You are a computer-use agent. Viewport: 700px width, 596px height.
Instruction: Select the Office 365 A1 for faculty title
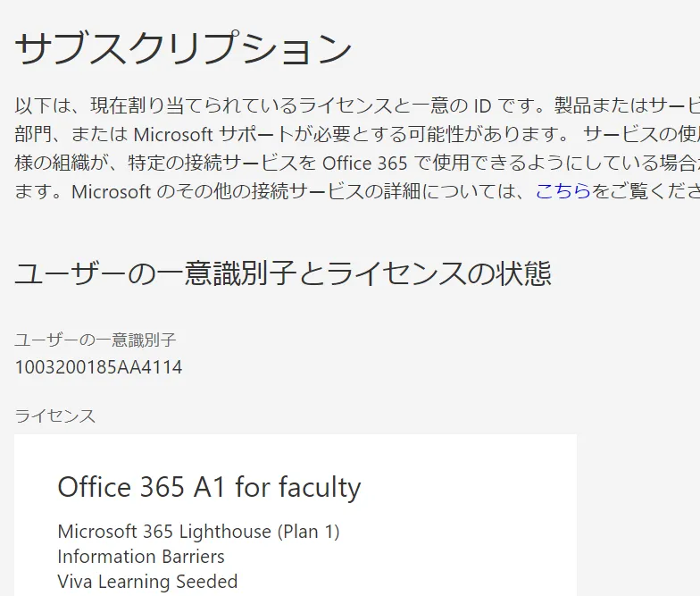coord(209,487)
